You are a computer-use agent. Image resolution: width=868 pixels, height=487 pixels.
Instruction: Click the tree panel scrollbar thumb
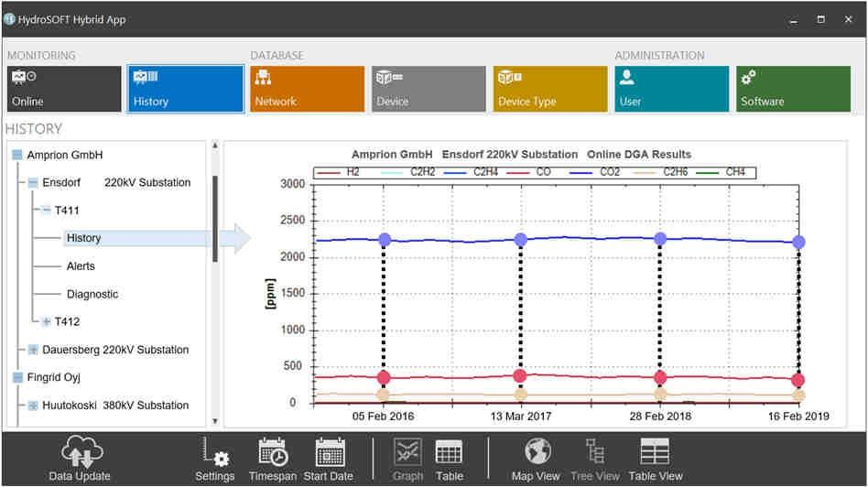(x=215, y=219)
